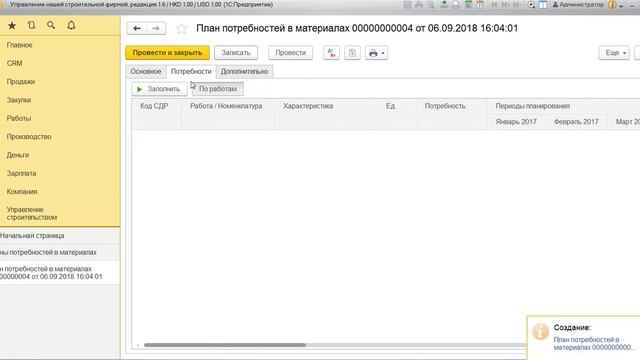Open the Favorites star in the sidebar
640x360 pixels.
[12, 26]
